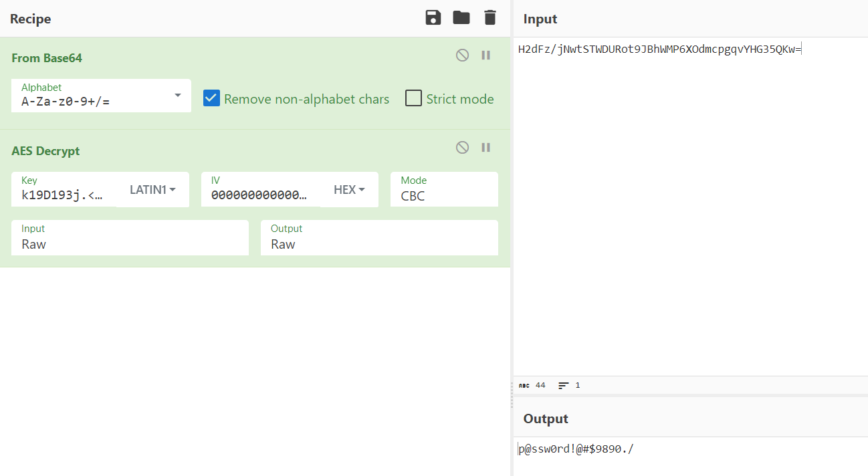Open the Base64 Alphabet dropdown
Screen dimensions: 868x476
(177, 96)
